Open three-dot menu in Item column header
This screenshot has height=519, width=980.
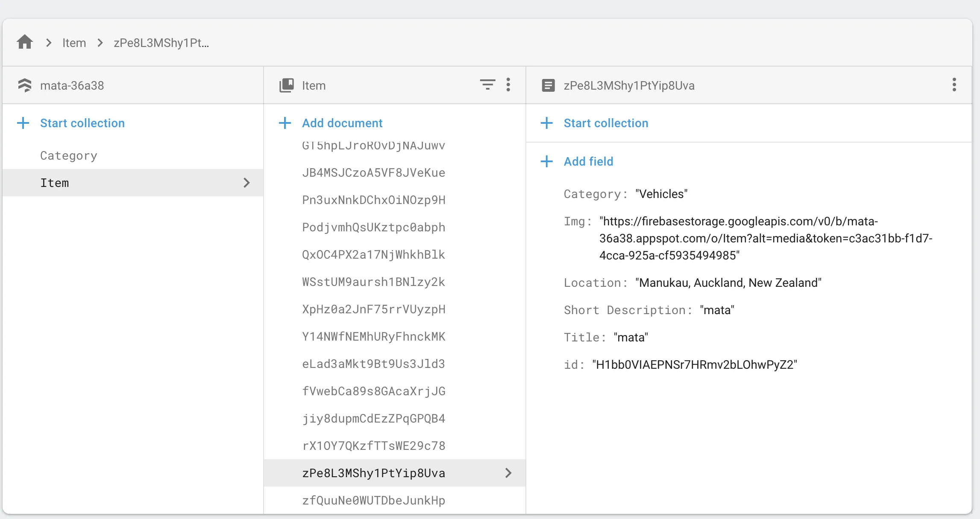pos(508,85)
